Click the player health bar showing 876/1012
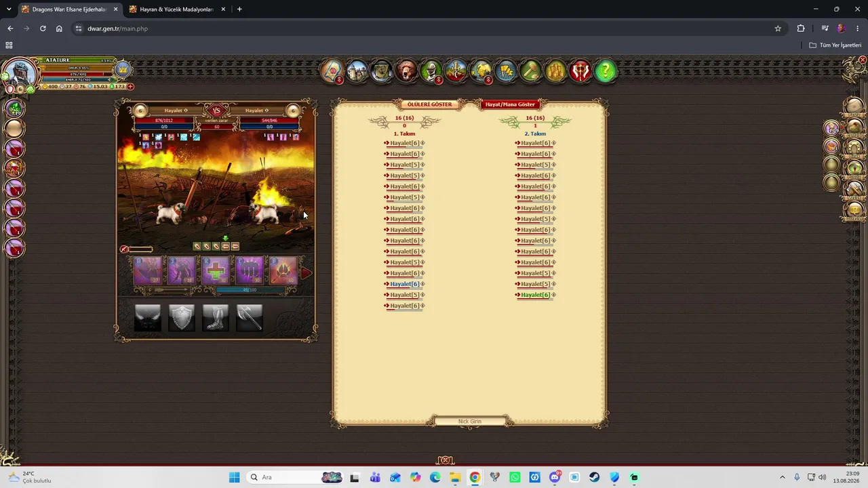Screen dimensions: 868x488 click(164, 121)
